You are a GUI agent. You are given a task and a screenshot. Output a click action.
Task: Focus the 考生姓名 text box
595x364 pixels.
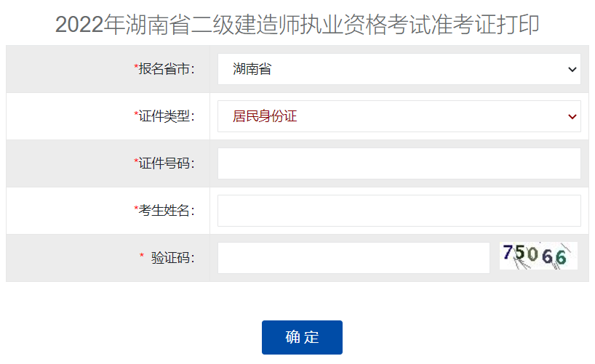click(x=399, y=211)
